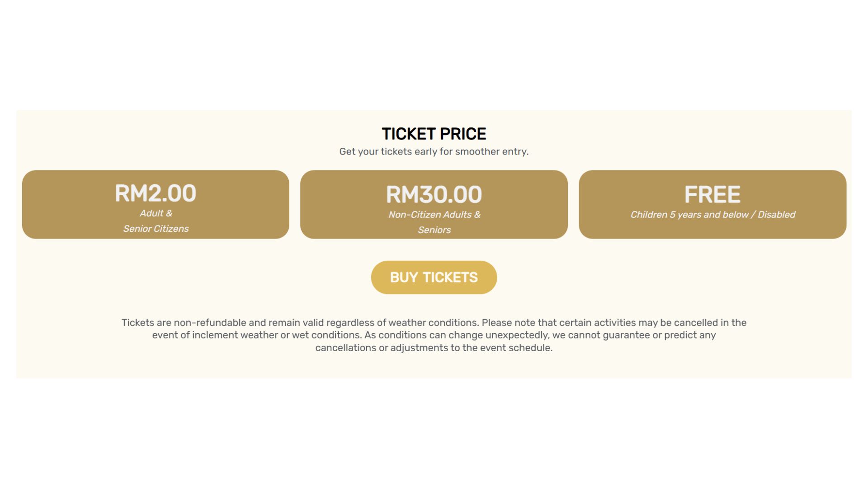
Task: Click the 'Get your tickets early' subtitle
Action: pyautogui.click(x=434, y=151)
